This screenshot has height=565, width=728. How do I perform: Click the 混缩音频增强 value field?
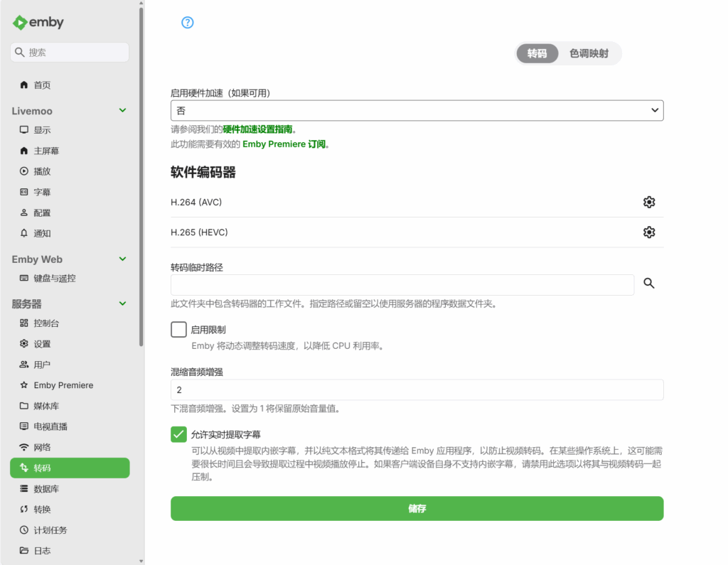tap(417, 389)
